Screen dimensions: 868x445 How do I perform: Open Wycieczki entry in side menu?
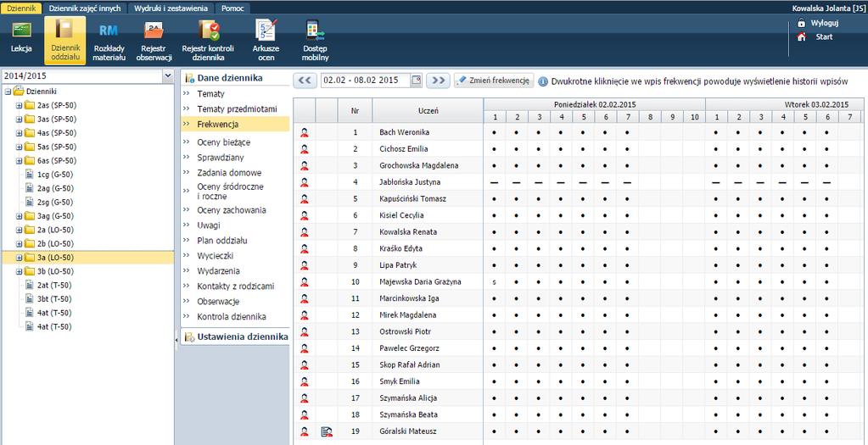(x=216, y=256)
